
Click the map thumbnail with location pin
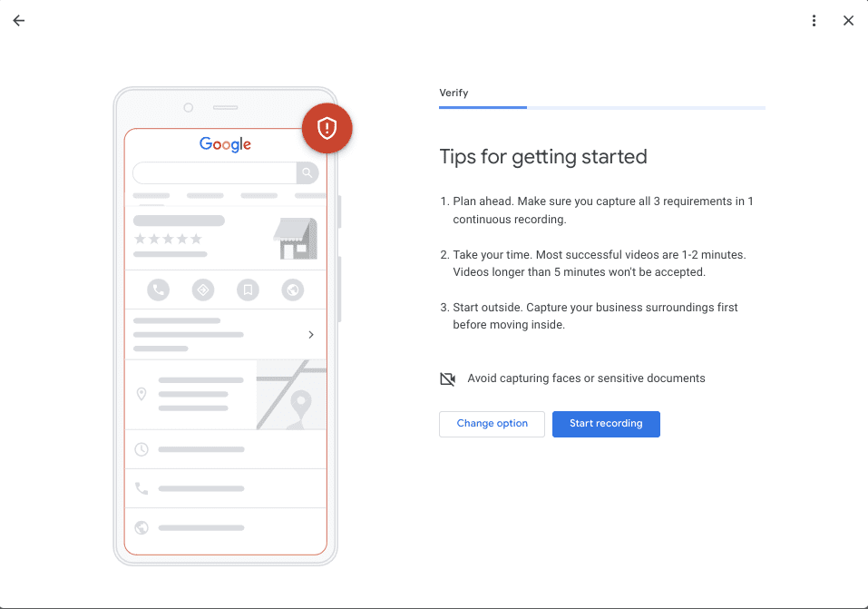click(x=291, y=395)
